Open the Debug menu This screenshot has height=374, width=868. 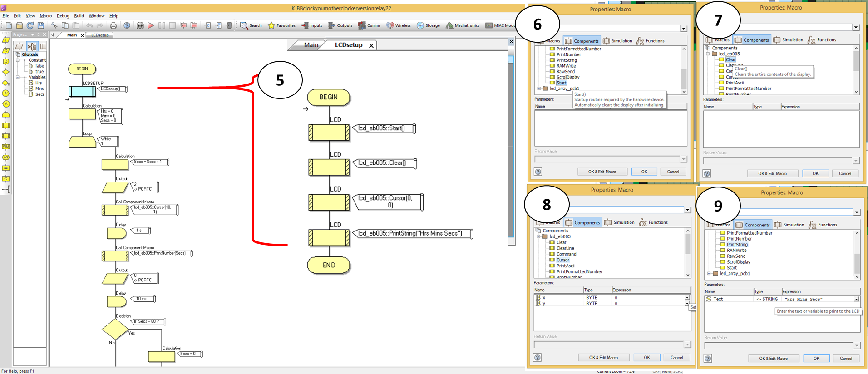coord(63,15)
